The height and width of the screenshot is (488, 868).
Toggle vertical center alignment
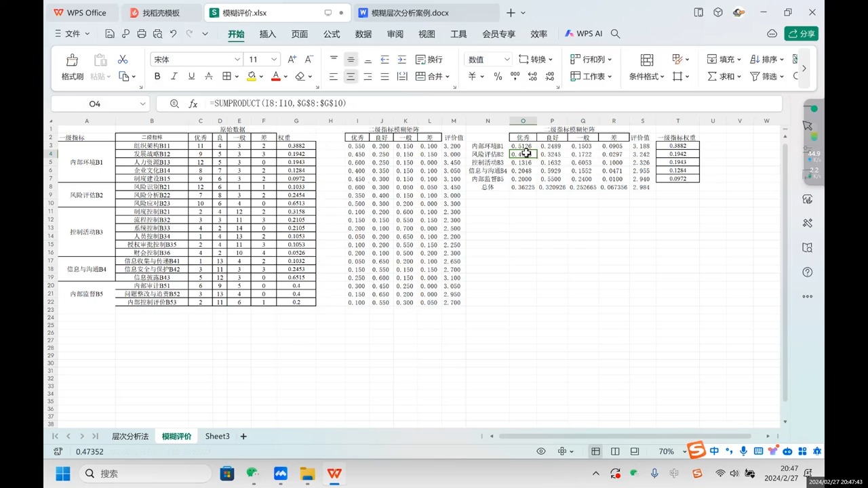(351, 60)
